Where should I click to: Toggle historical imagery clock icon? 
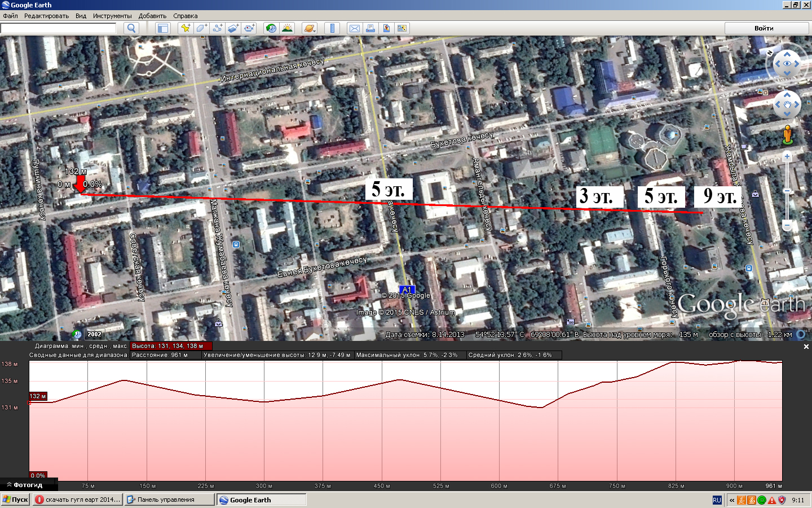point(271,28)
